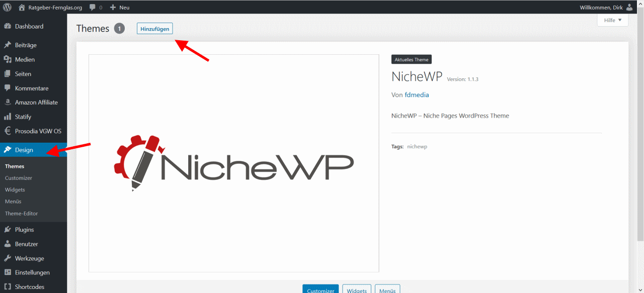
Task: Open the Themes submenu item
Action: [15, 166]
